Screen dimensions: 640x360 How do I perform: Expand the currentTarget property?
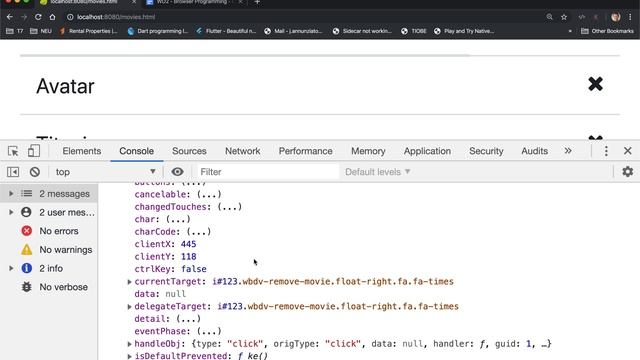129,282
